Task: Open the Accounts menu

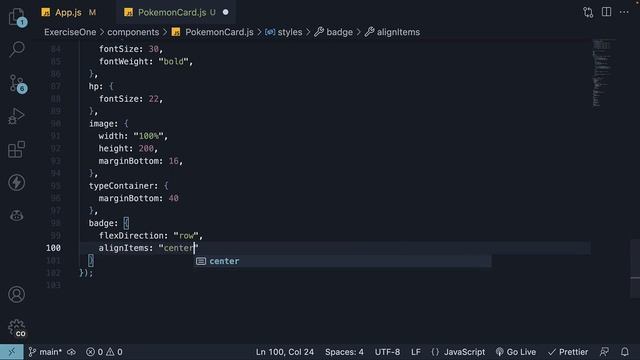Action: click(17, 294)
